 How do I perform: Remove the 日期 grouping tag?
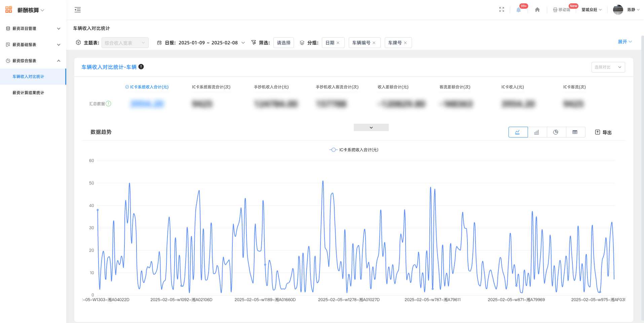click(338, 43)
